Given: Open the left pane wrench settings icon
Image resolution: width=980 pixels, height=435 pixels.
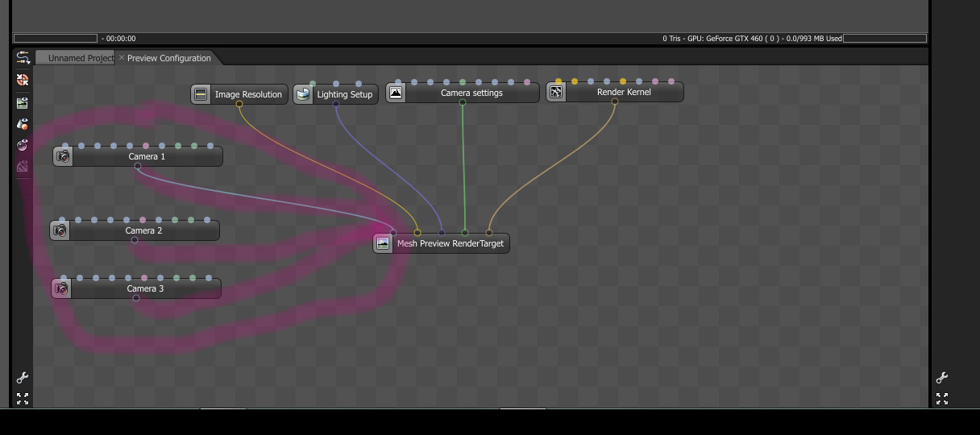Looking at the screenshot, I should (23, 377).
